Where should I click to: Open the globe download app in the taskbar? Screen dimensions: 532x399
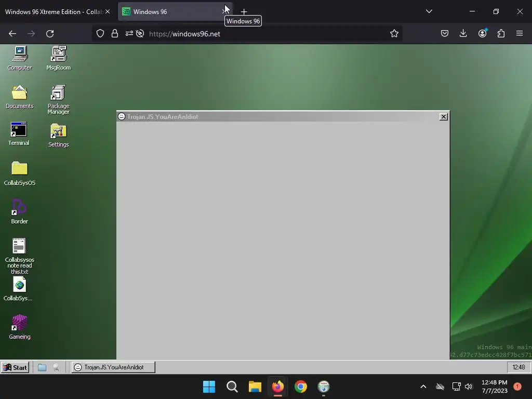point(324,387)
